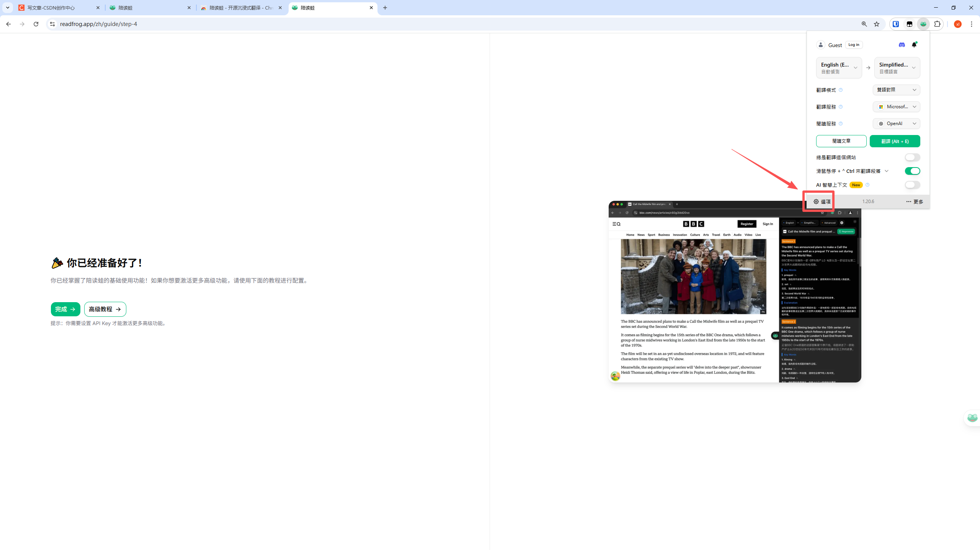Click the notification bell icon
980x550 pixels.
pyautogui.click(x=914, y=45)
